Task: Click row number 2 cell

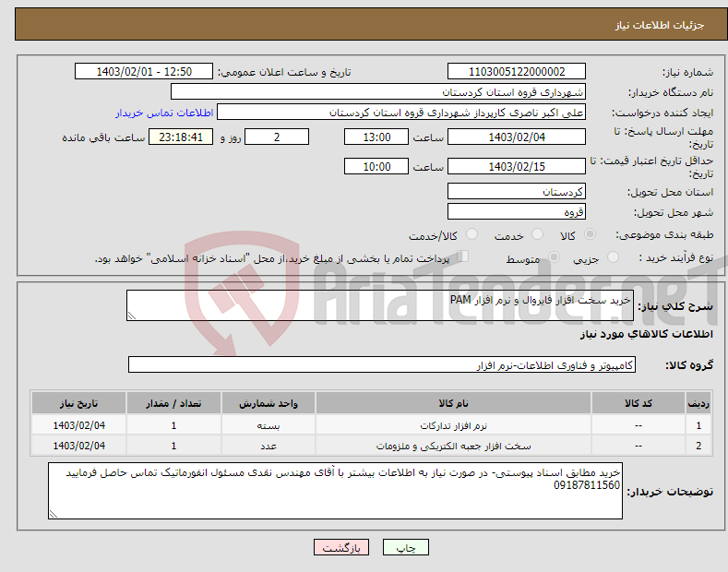Action: [698, 446]
